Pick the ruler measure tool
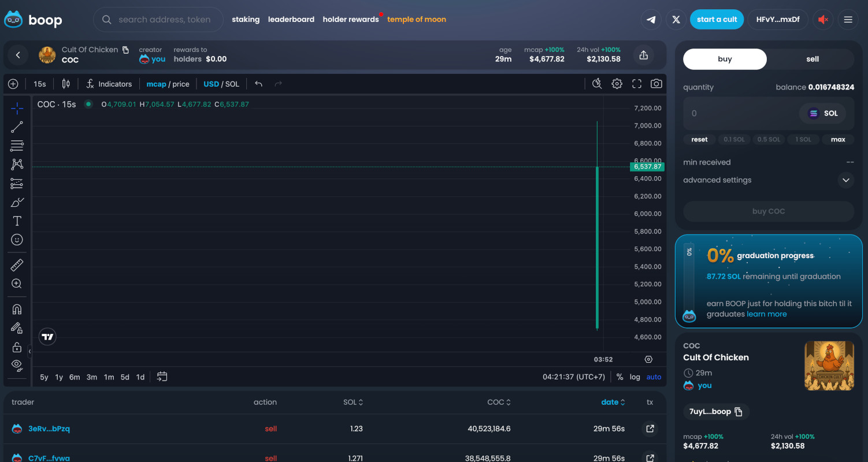 [17, 265]
